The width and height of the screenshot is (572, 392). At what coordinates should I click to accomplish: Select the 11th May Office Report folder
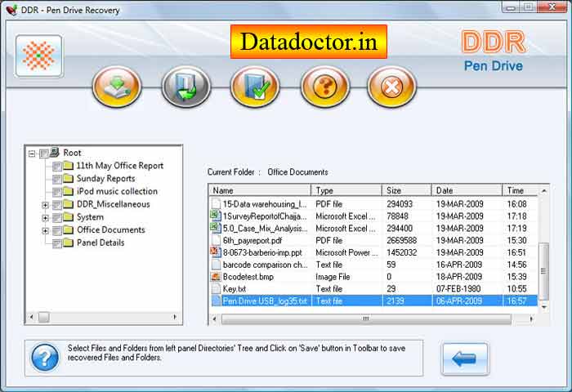coord(120,166)
